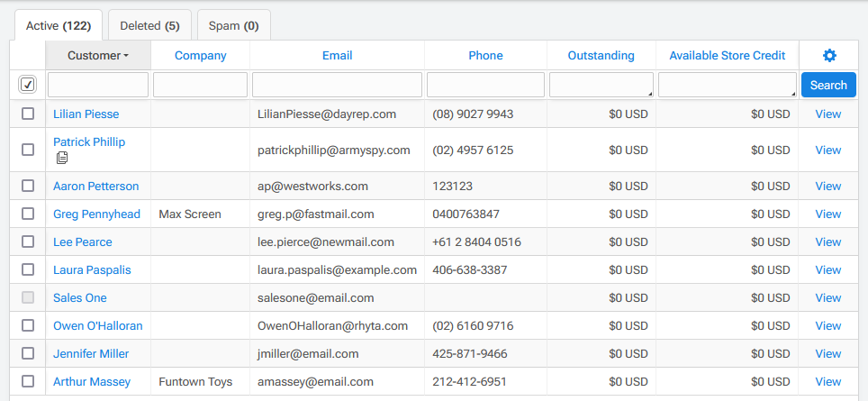Click View for Lee Pearce
This screenshot has height=401, width=868.
click(x=828, y=242)
